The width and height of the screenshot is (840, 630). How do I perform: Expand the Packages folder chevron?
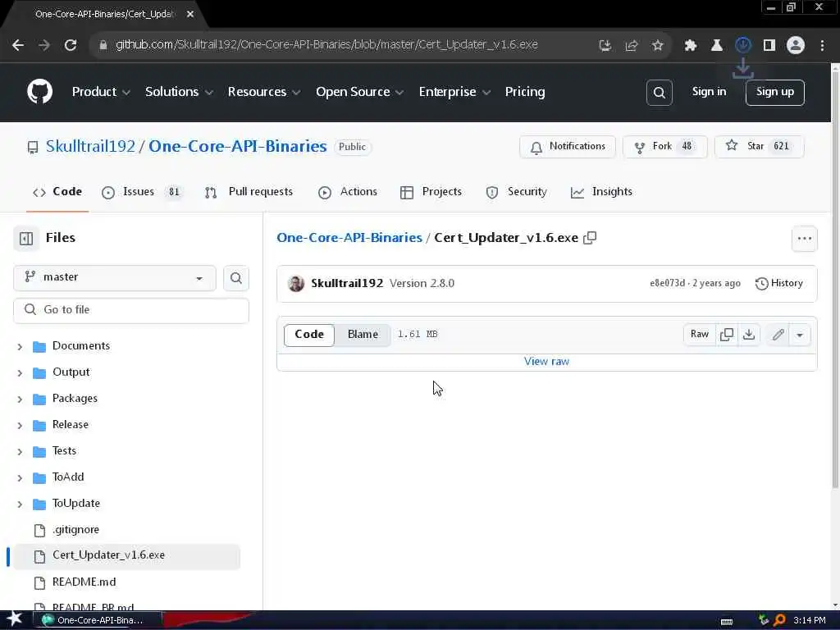click(x=20, y=399)
